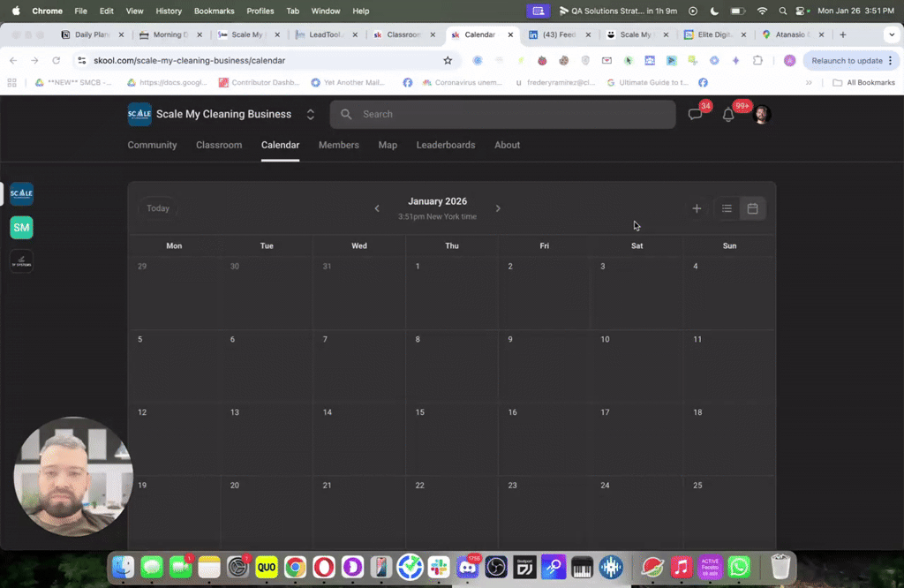Screen dimensions: 904x588
Task: Select the January 23 calendar cell
Action: click(x=544, y=512)
